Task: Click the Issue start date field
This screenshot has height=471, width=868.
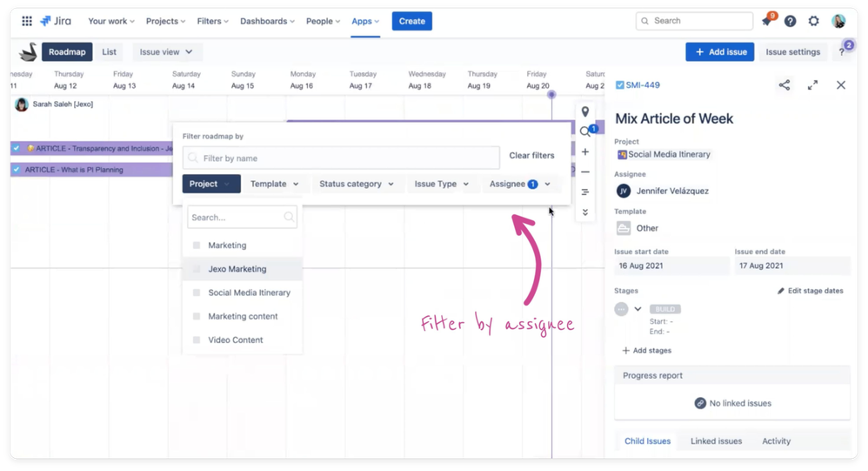Action: click(x=671, y=266)
